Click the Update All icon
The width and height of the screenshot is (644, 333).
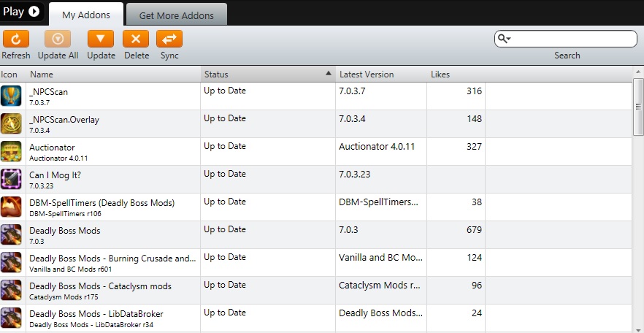click(x=58, y=39)
